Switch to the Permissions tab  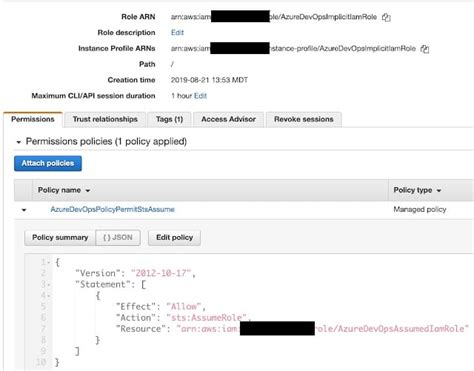(x=33, y=119)
